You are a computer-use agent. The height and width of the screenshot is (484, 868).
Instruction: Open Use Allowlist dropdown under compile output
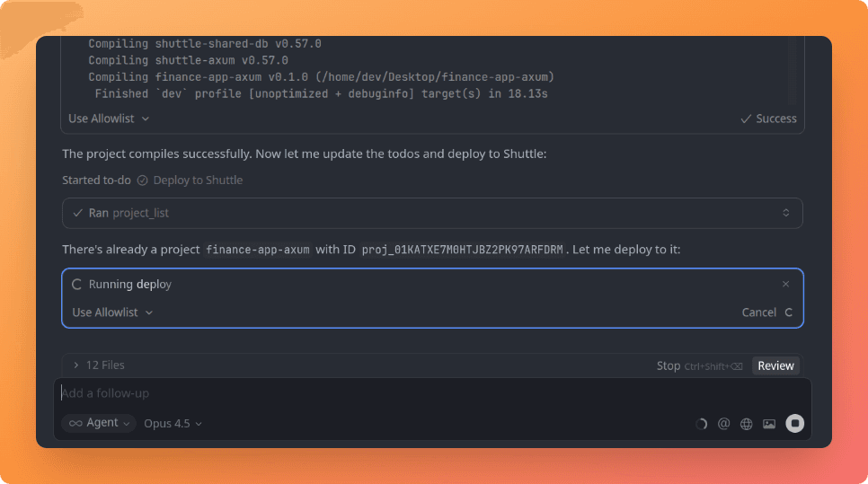[109, 119]
